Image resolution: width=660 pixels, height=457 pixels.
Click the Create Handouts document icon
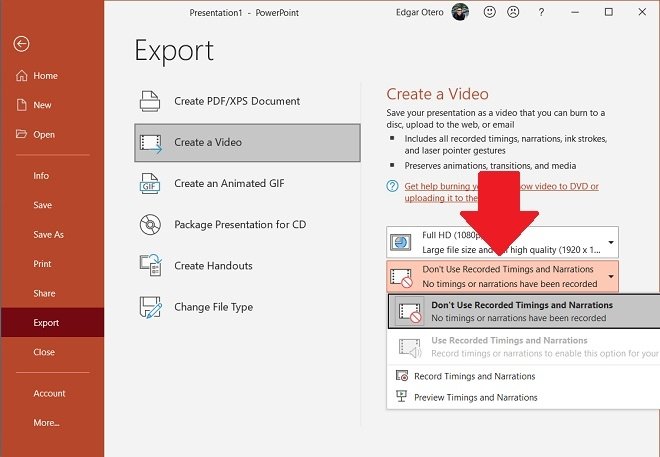tap(151, 265)
